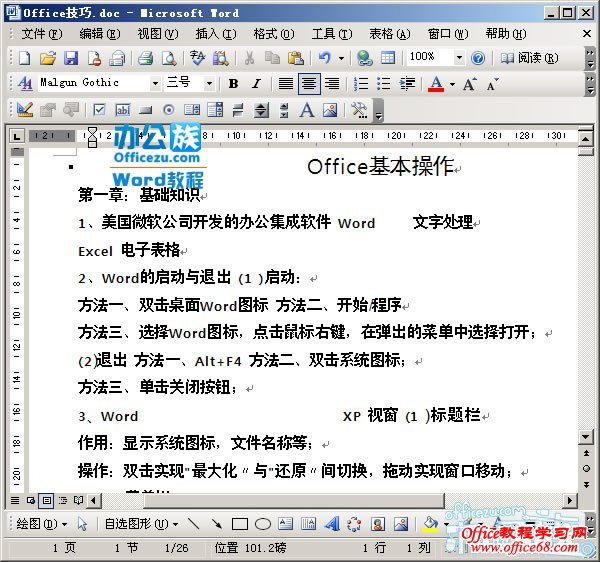Open the font size dropdown showing 三号

[209, 83]
